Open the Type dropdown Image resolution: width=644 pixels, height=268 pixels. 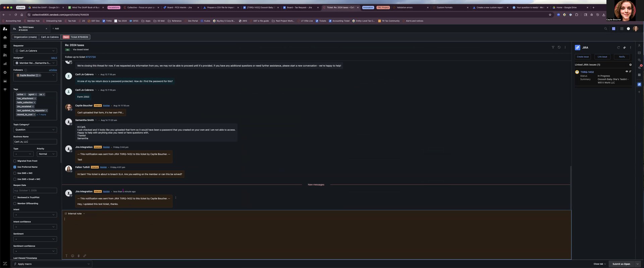[x=23, y=154]
